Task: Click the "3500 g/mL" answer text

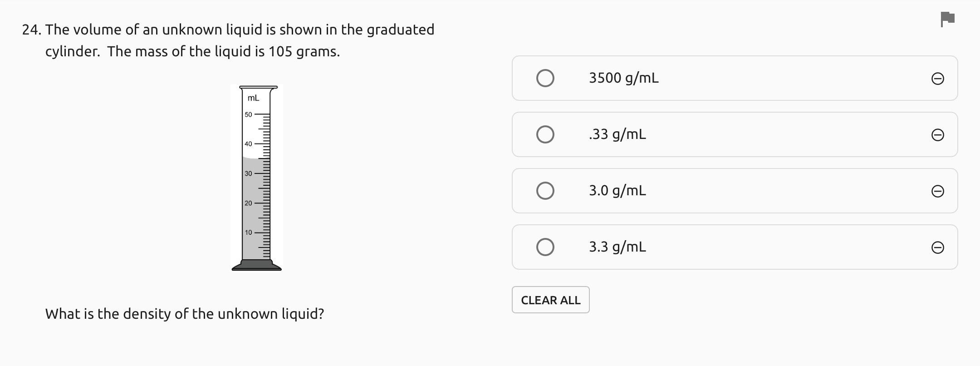Action: (623, 78)
